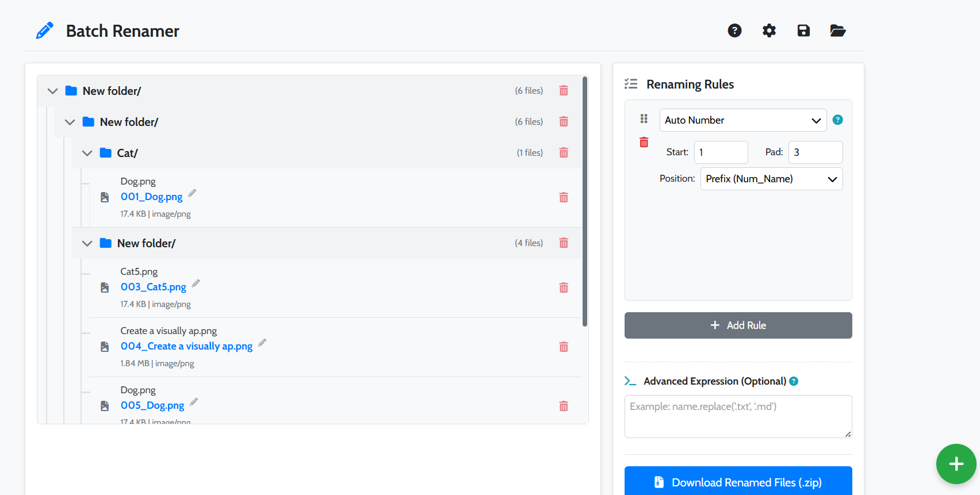Delete the top-level New folder (6 files)

pyautogui.click(x=564, y=91)
